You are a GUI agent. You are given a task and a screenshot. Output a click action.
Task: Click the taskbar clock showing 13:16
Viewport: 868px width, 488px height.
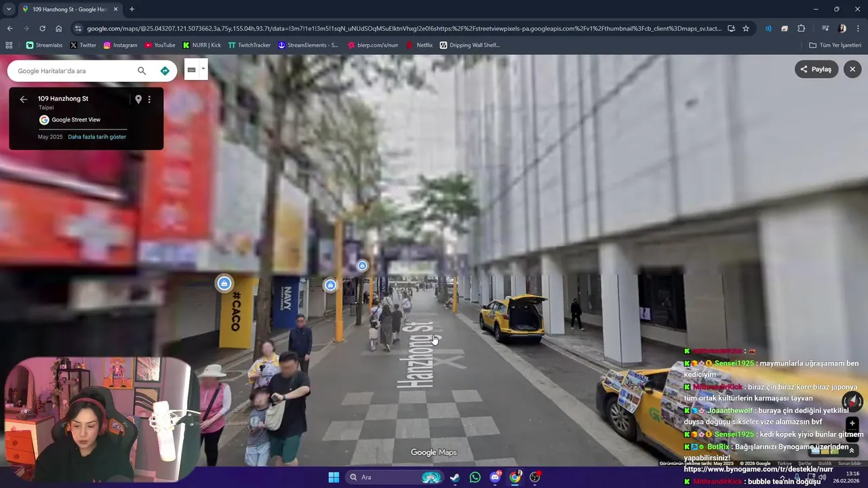847,477
